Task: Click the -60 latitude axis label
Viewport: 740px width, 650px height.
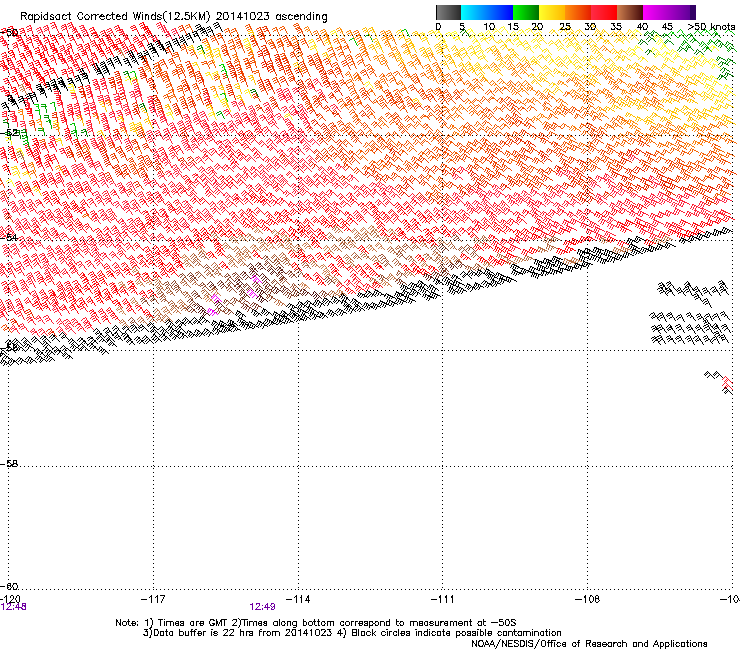Action: (x=9, y=587)
